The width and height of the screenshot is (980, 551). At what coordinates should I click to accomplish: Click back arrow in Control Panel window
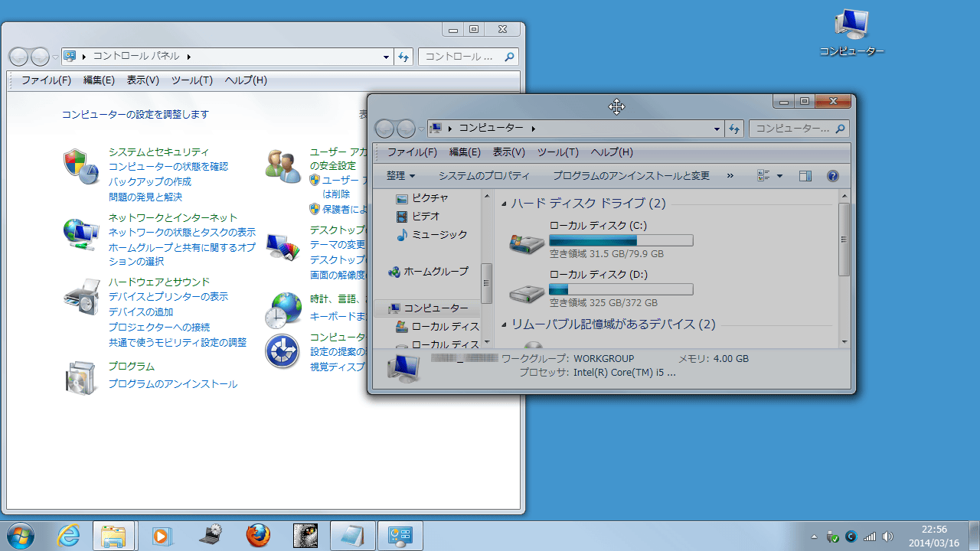pos(19,57)
